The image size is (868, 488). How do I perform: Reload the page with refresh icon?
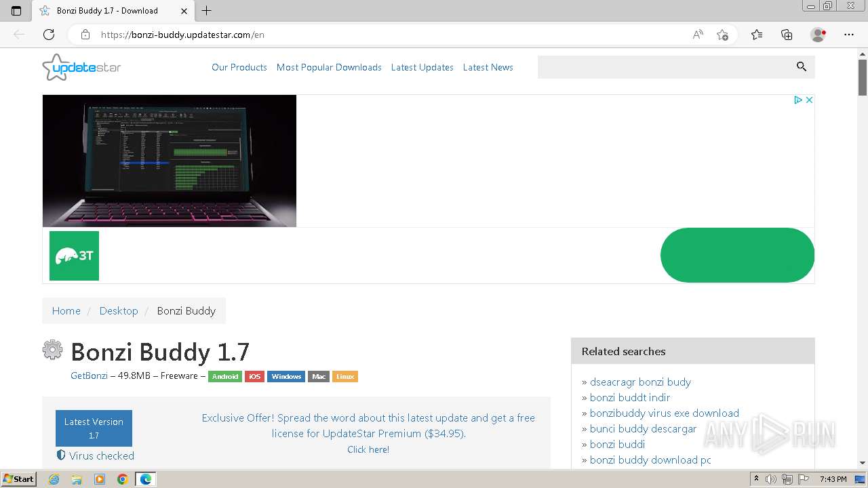pos(49,35)
